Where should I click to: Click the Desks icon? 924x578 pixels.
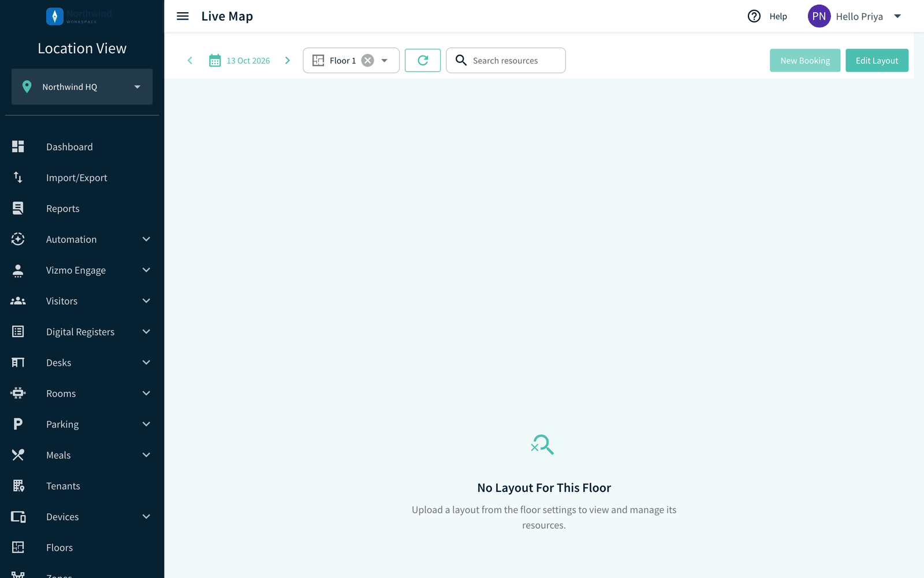(x=18, y=362)
